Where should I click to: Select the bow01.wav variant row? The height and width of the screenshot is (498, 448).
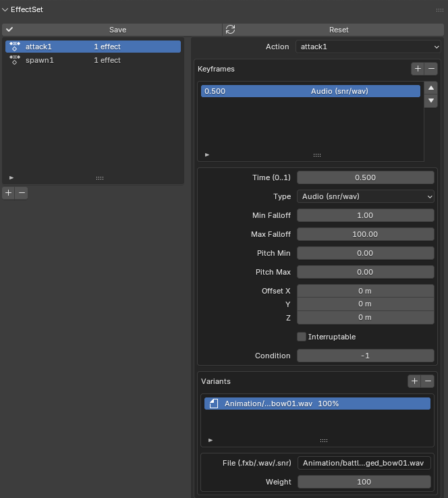317,404
